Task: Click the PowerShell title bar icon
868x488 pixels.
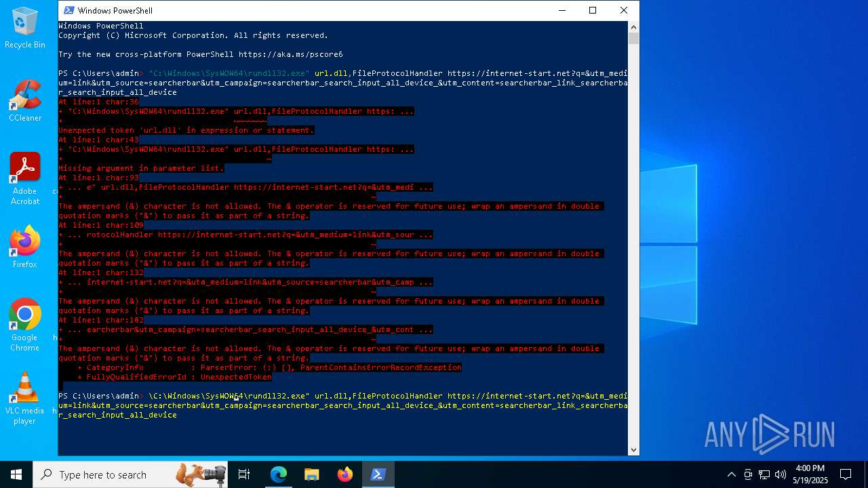Action: coord(69,10)
